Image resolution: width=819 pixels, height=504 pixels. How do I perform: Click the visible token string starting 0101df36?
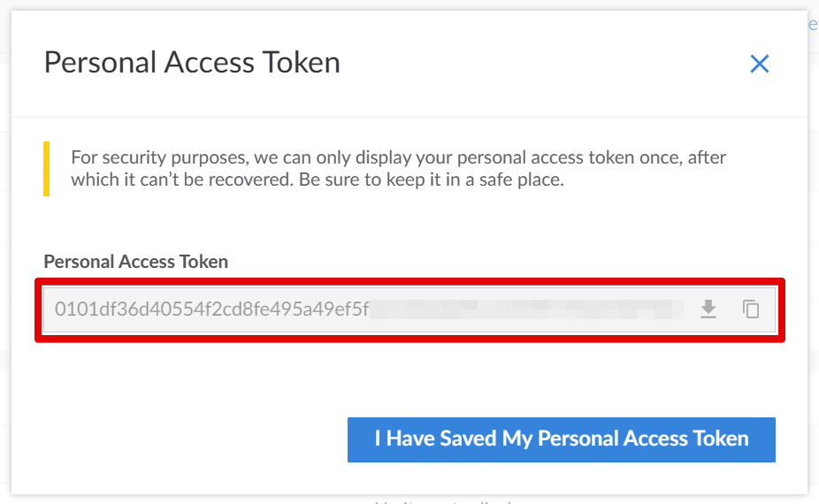[210, 309]
